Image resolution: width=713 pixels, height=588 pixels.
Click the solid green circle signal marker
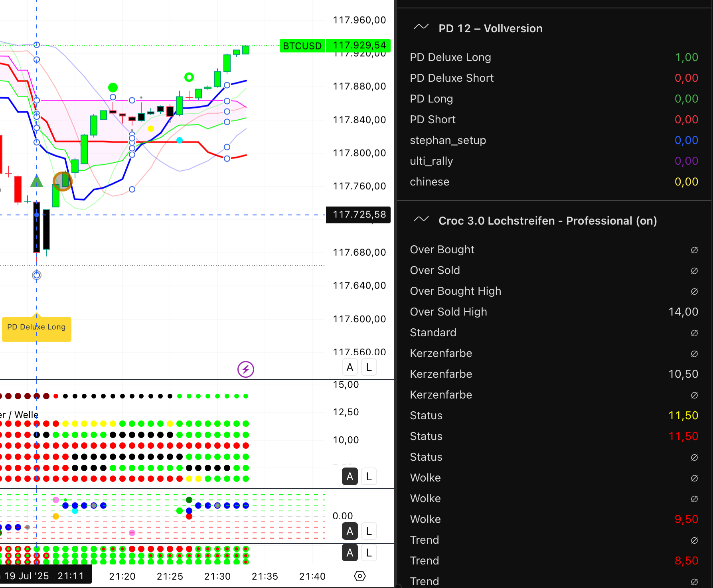click(113, 87)
